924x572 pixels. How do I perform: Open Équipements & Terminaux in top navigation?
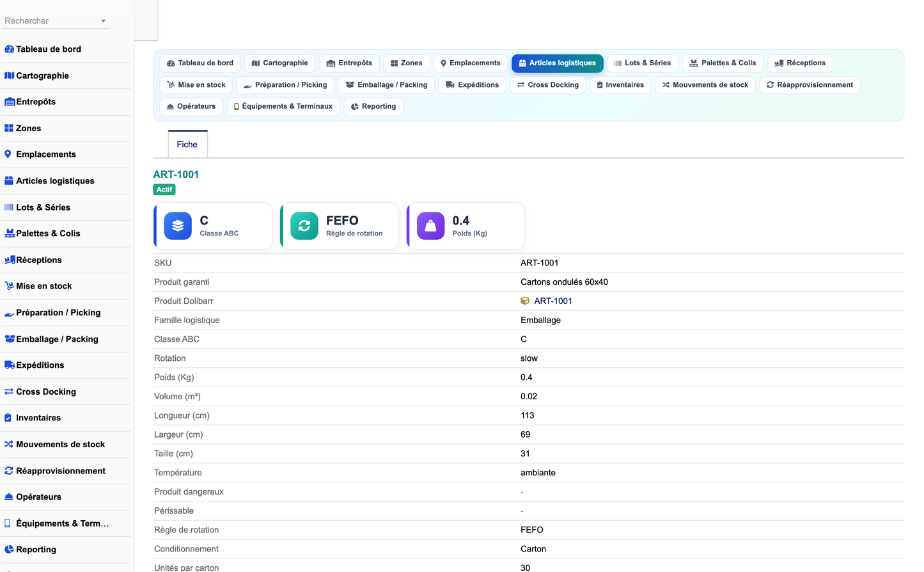(x=283, y=107)
